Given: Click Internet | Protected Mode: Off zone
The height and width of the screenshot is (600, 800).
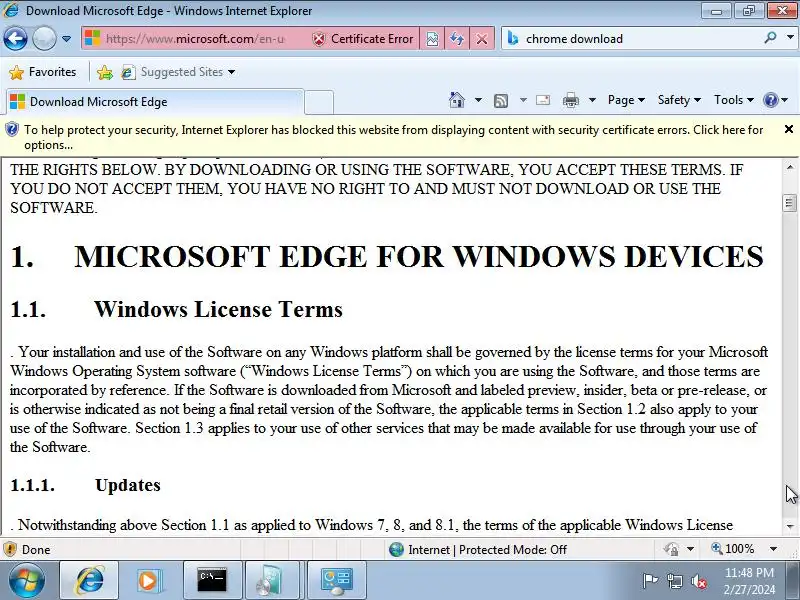Looking at the screenshot, I should (x=478, y=549).
